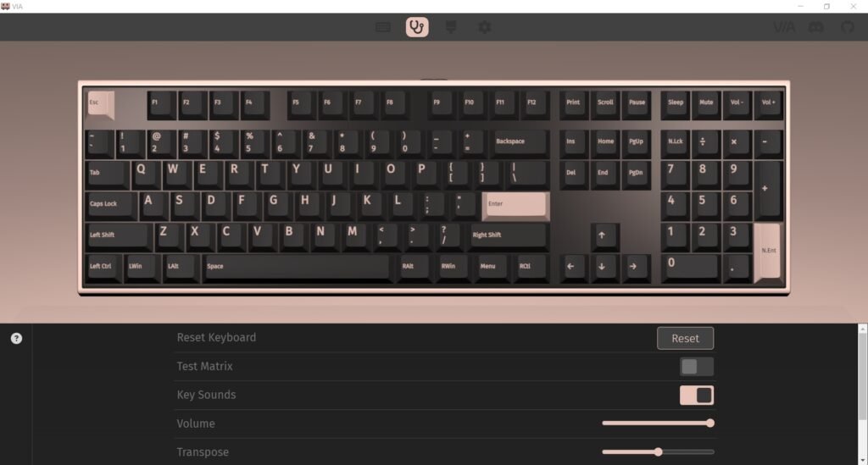This screenshot has height=465, width=868.
Task: Enable the Test Matrix toggle
Action: click(x=697, y=367)
